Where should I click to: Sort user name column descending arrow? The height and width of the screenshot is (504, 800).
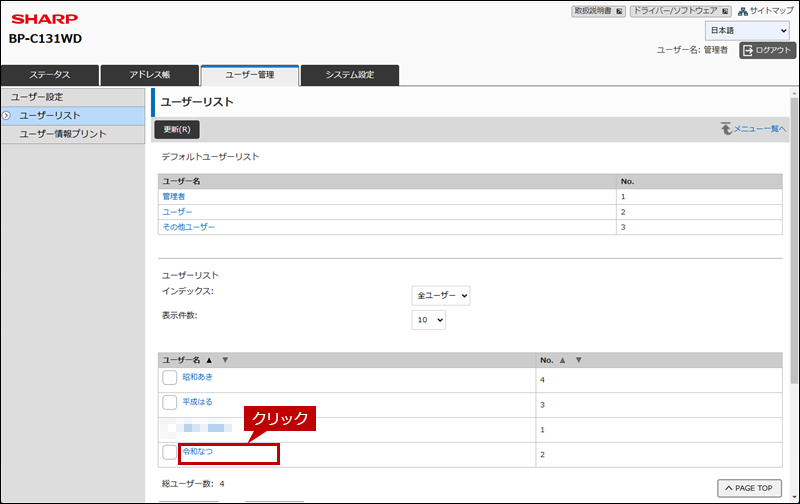[225, 359]
